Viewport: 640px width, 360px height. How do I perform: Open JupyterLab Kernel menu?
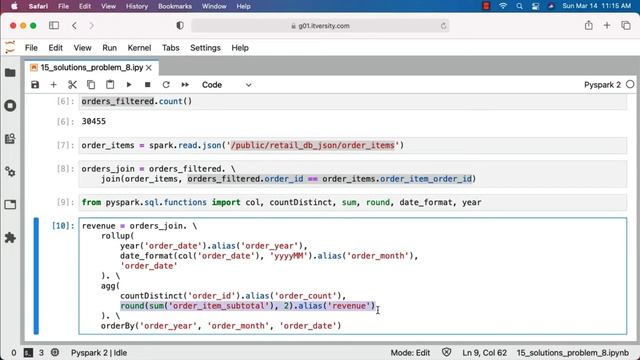[139, 48]
